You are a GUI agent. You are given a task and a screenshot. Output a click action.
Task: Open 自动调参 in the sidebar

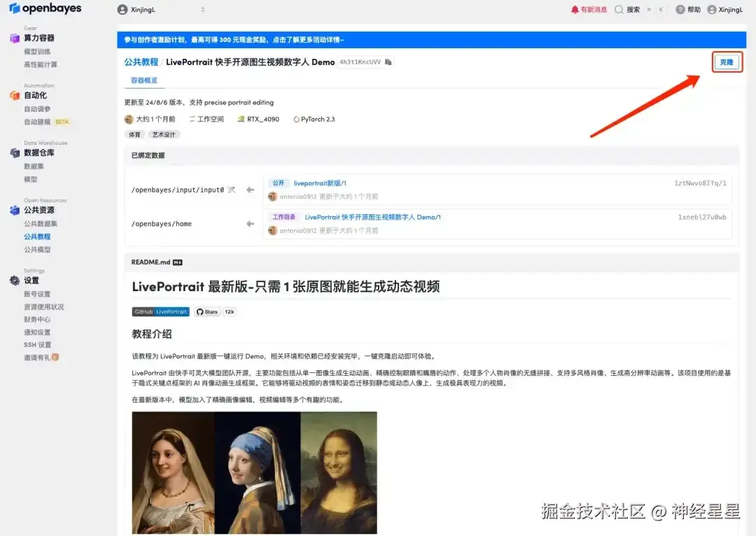coord(37,109)
